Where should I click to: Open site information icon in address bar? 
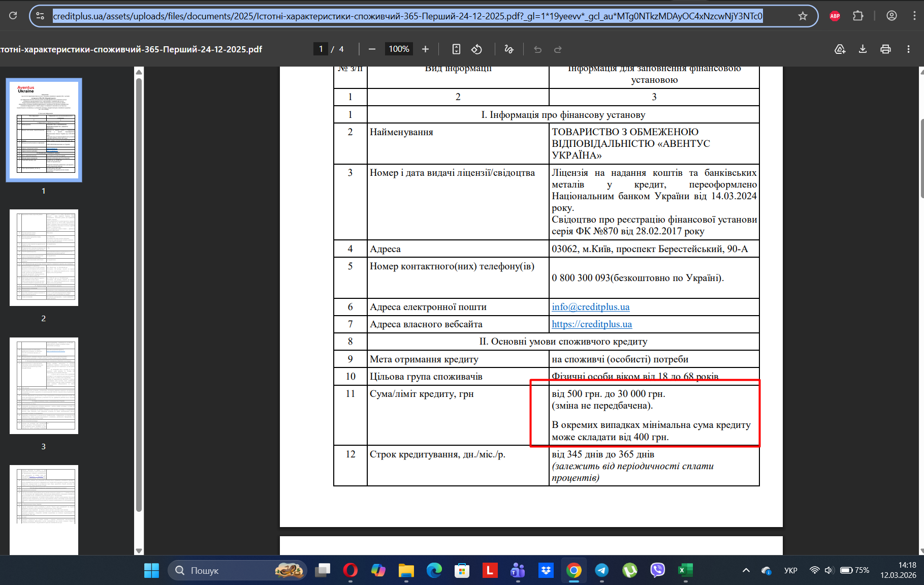(40, 16)
